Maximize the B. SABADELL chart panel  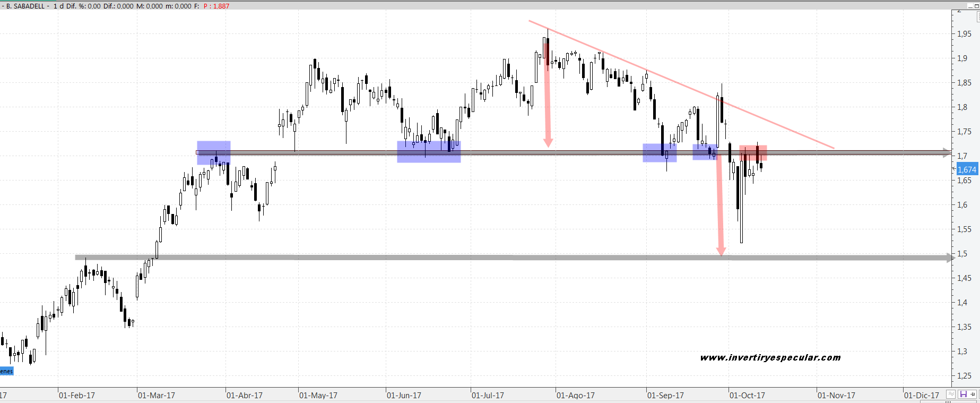point(976,5)
